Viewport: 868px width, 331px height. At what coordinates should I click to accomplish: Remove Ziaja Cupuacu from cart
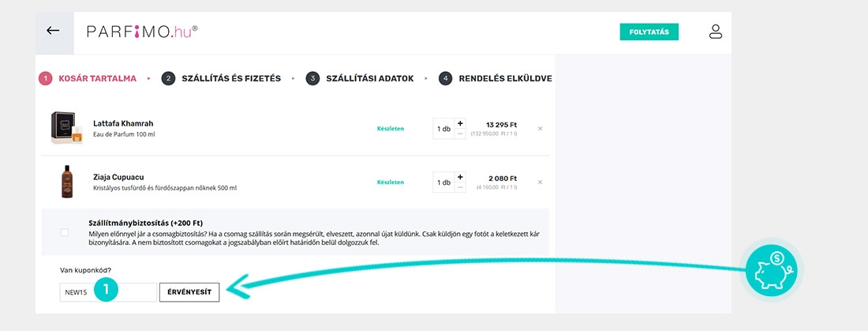point(540,182)
